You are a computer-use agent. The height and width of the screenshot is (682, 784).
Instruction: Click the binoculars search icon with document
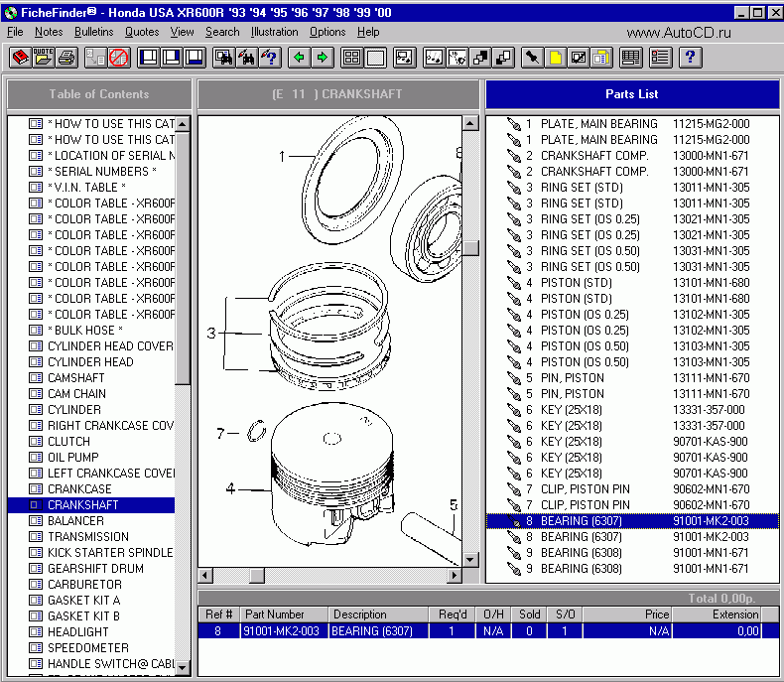coord(223,58)
